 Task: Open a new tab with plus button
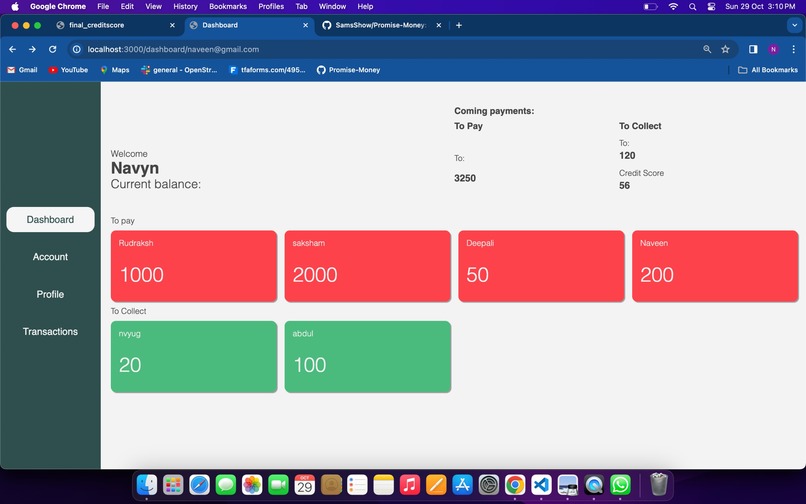tap(459, 25)
